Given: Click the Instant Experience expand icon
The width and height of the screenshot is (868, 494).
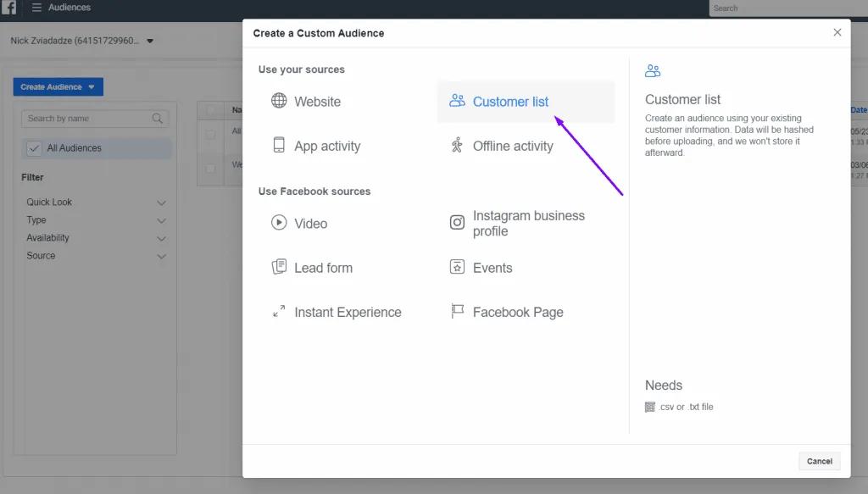Looking at the screenshot, I should tap(279, 311).
